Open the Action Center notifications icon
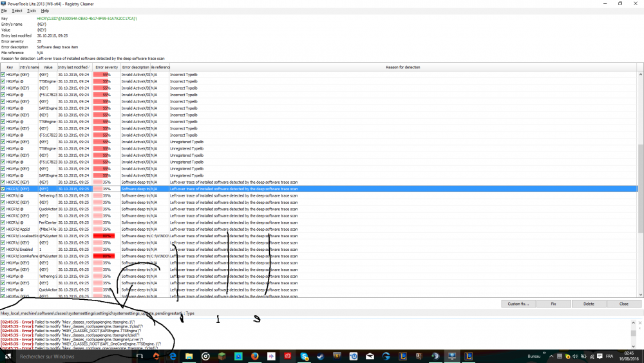Image resolution: width=644 pixels, height=363 pixels. pyautogui.click(x=600, y=356)
